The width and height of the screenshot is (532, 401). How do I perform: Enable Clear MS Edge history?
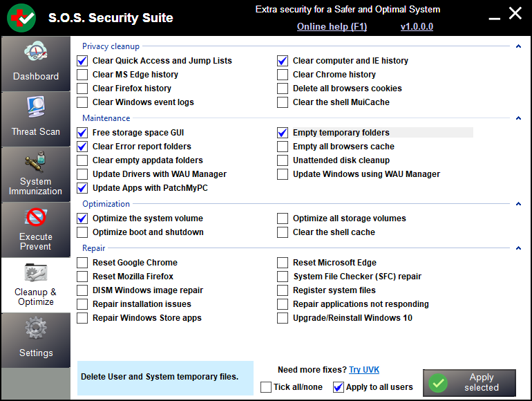coord(82,75)
